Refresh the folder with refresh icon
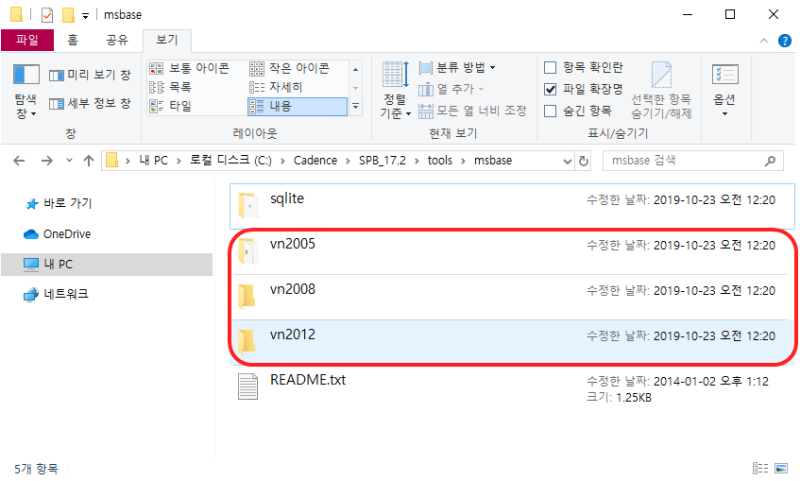 click(583, 161)
